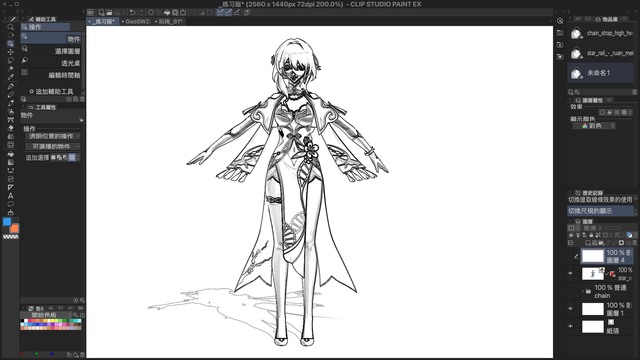640x360 pixels.
Task: Select the Auto select magic wand tool
Action: (11, 69)
